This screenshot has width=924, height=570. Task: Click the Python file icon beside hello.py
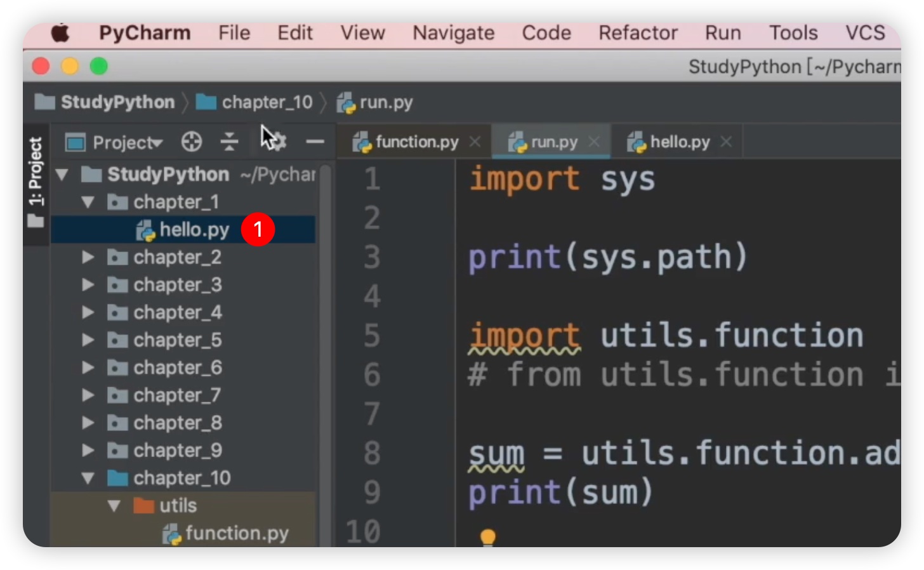pos(145,230)
